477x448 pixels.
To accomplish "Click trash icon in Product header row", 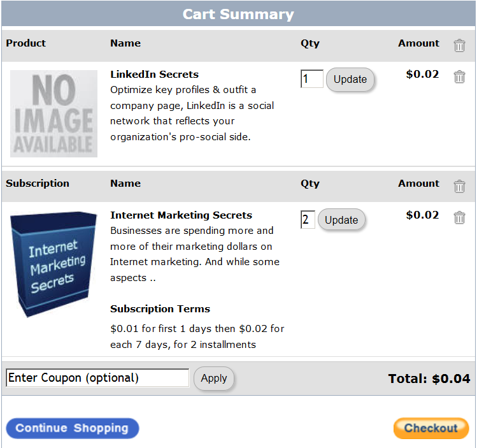I will (x=459, y=45).
